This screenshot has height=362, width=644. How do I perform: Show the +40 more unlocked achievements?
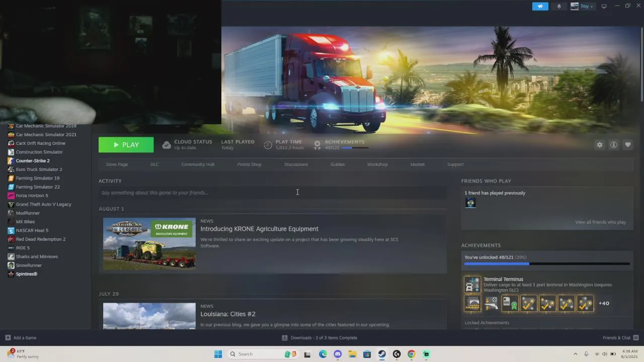(604, 303)
